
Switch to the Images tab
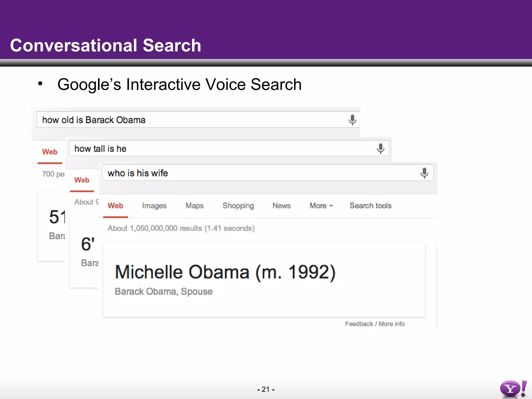(x=154, y=206)
